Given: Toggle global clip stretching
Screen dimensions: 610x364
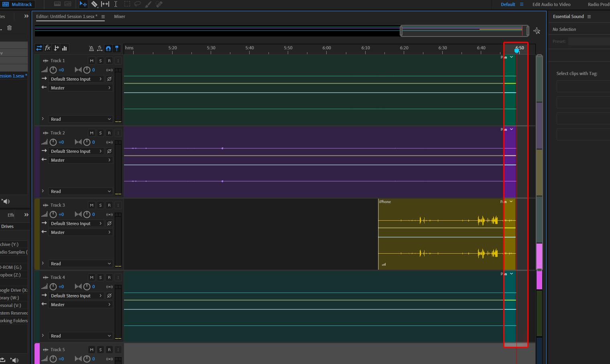Looking at the screenshot, I should click(x=100, y=48).
